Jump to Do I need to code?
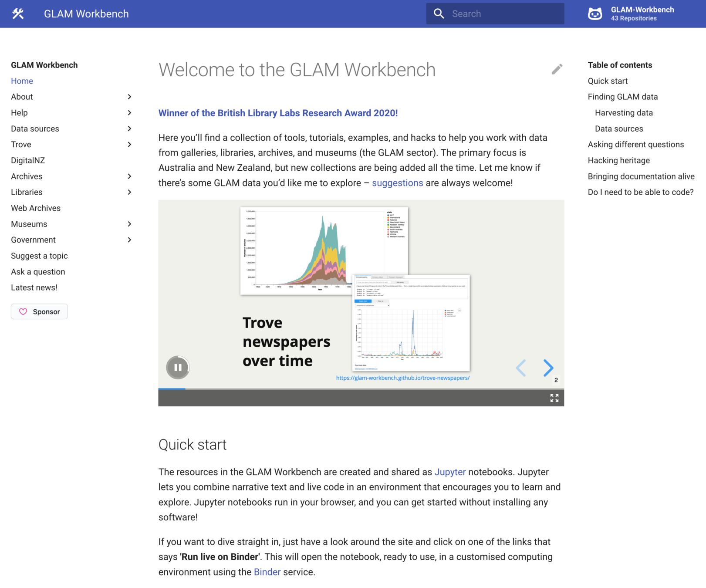706x588 pixels. coord(641,192)
